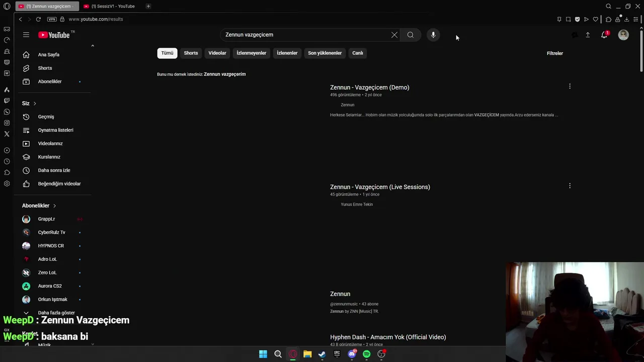Expand the Siz section chevron
Image resolution: width=644 pixels, height=362 pixels.
click(x=35, y=104)
